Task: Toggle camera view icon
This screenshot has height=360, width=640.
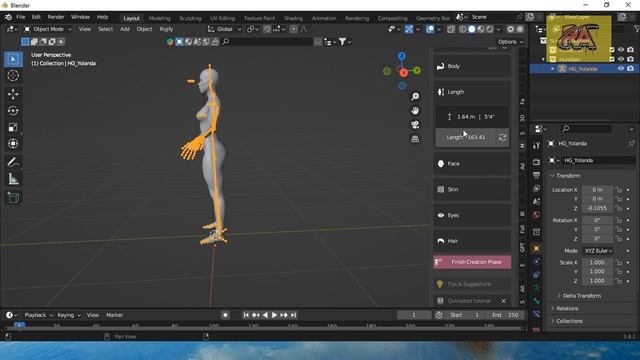Action: click(415, 125)
